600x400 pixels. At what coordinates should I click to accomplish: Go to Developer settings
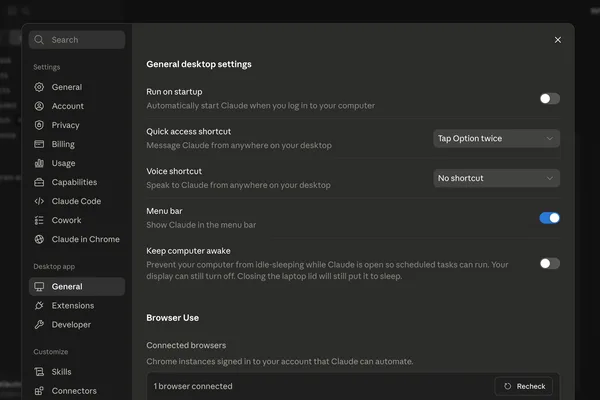77,325
